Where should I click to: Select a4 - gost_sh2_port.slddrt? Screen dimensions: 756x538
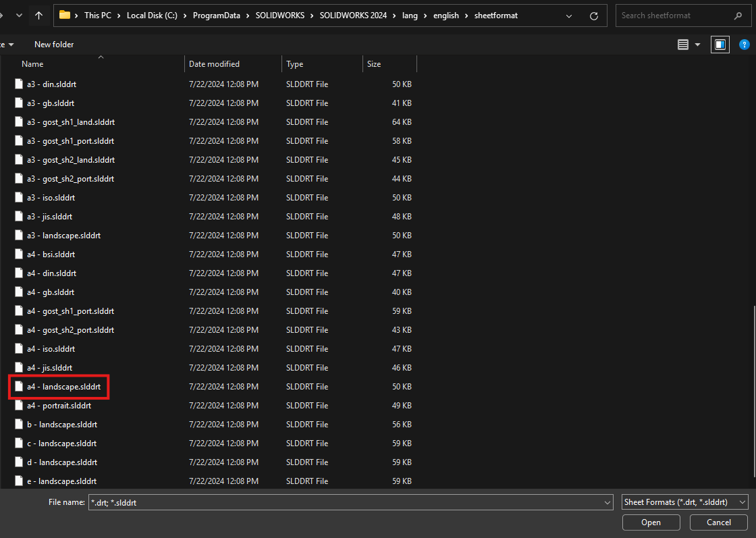pyautogui.click(x=70, y=329)
